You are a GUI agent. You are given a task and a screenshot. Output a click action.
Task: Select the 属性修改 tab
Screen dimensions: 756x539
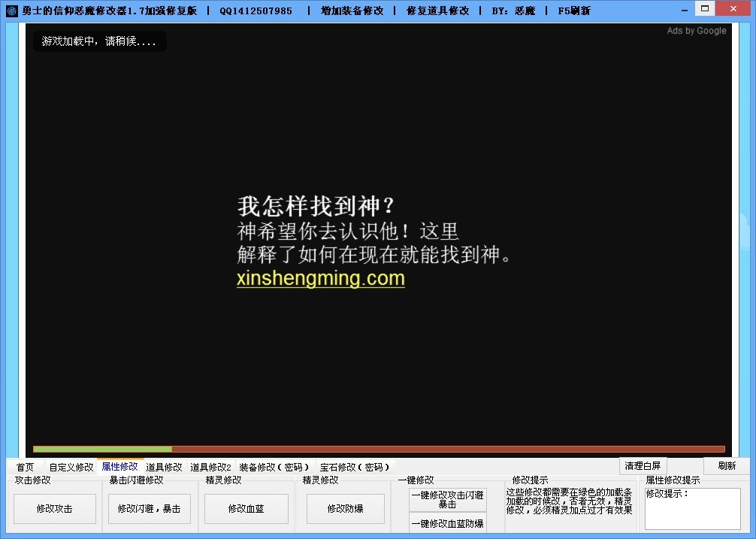pyautogui.click(x=119, y=466)
